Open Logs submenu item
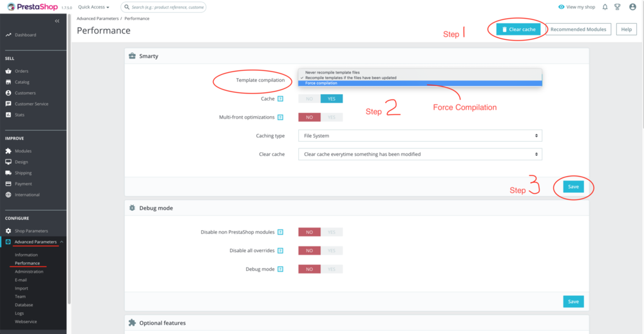Screen dimensions: 644x334 click(x=20, y=313)
